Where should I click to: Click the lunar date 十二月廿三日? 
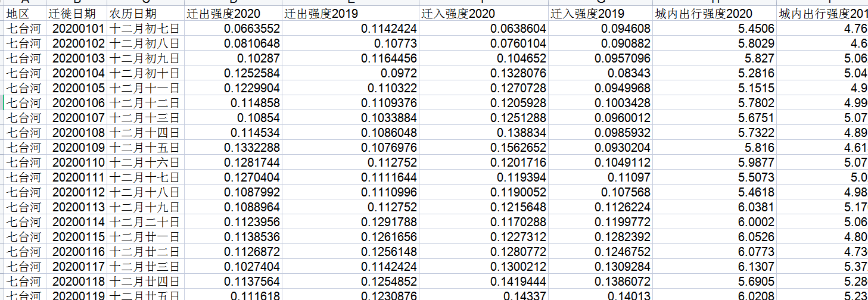point(145,267)
